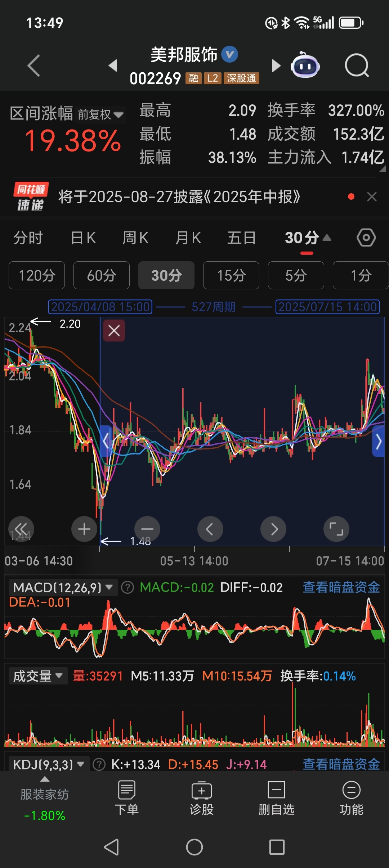Tap interval end date 2025/07/15 14:00
Screen dimensions: 389x868
click(328, 307)
